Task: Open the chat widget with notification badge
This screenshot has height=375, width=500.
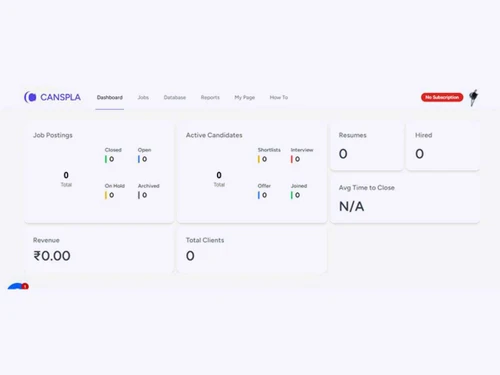Action: 18,286
